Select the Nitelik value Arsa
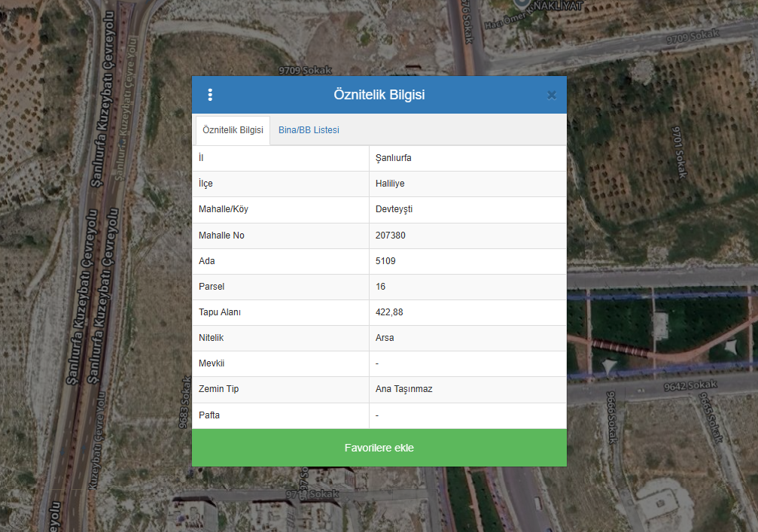The image size is (758, 532). pos(385,338)
